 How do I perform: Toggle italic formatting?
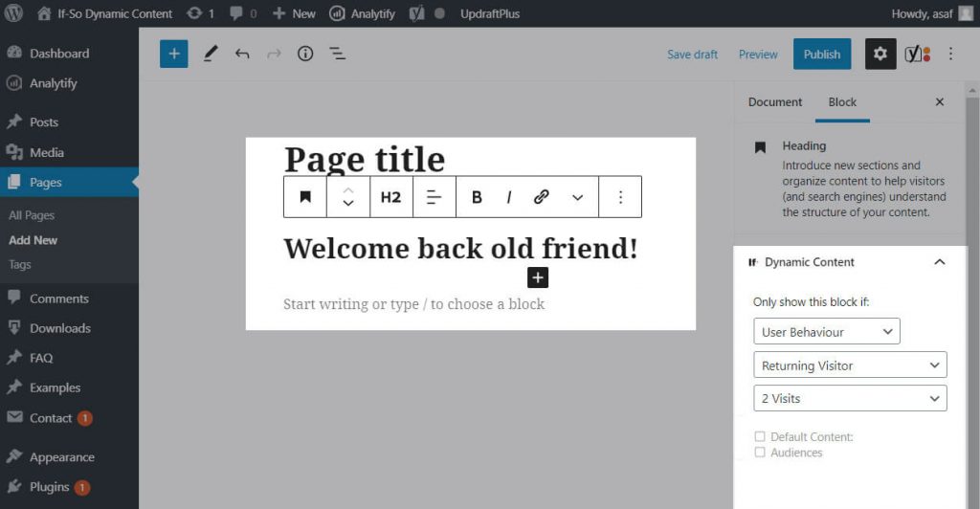[509, 197]
